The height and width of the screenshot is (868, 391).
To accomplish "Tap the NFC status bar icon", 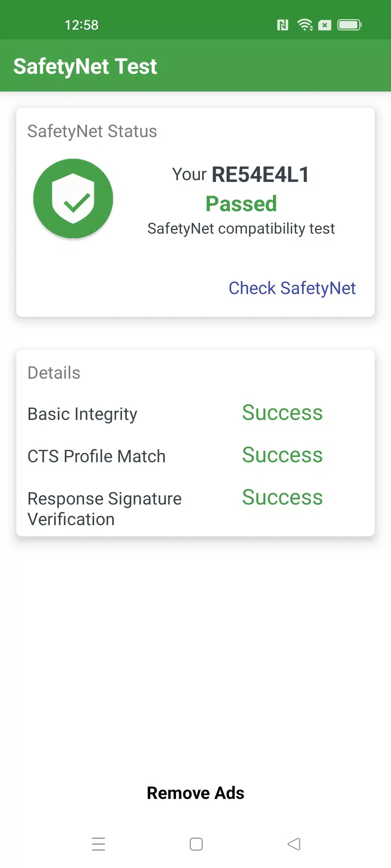I will pos(283,25).
